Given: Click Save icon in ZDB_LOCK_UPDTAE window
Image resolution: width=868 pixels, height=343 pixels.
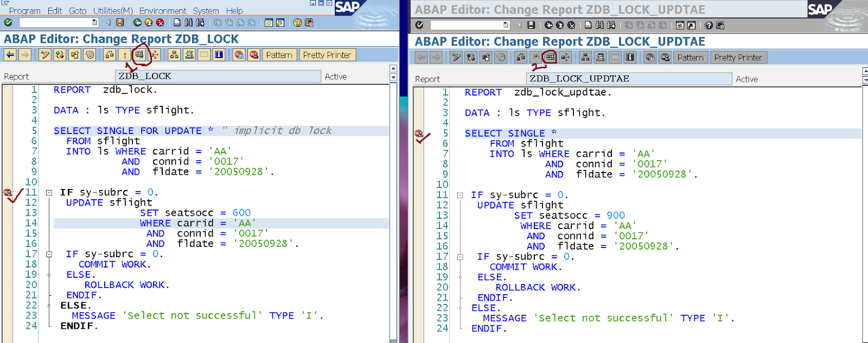Looking at the screenshot, I should click(531, 25).
